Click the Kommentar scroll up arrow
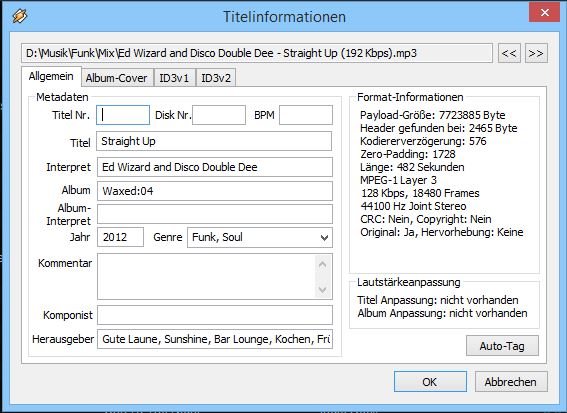 [x=323, y=265]
